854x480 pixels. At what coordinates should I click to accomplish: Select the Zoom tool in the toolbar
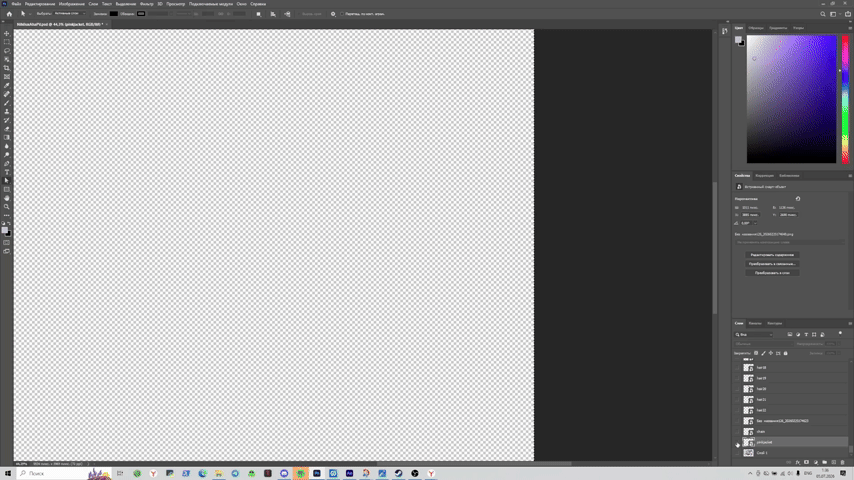pos(7,207)
